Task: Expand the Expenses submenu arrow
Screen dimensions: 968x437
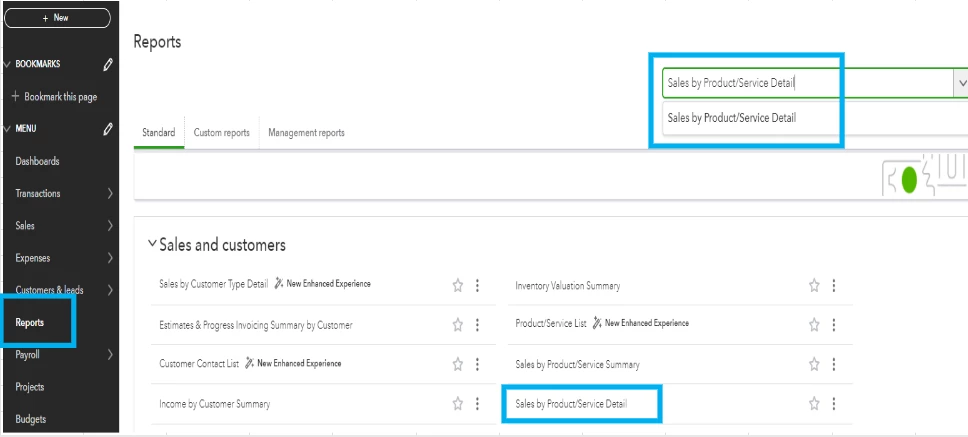Action: tap(110, 258)
